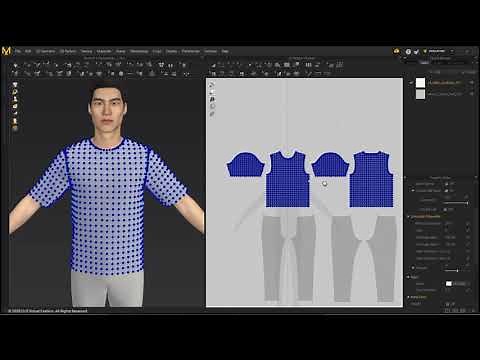Open the white color swatch in Property Editor
480x360 pixels.
(449, 284)
